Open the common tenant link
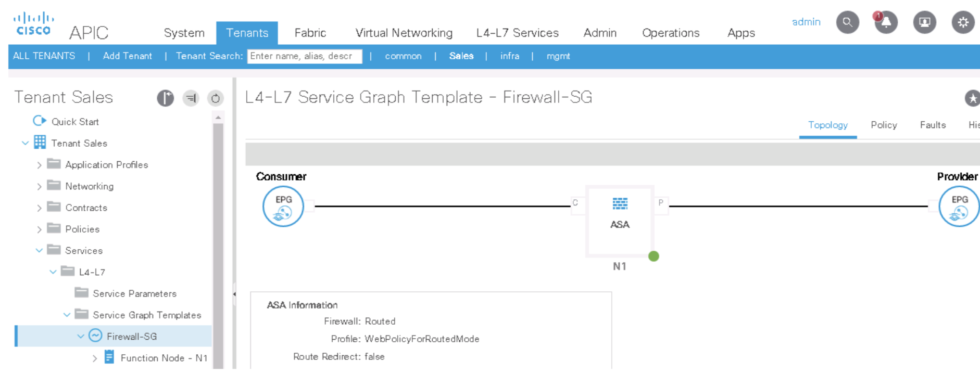The image size is (980, 386). [x=403, y=56]
